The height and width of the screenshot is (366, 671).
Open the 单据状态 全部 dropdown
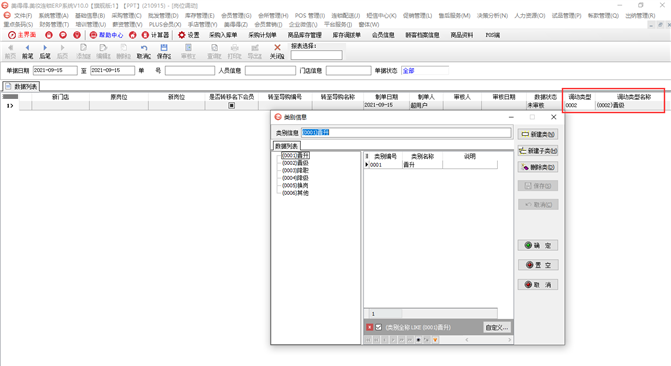425,71
